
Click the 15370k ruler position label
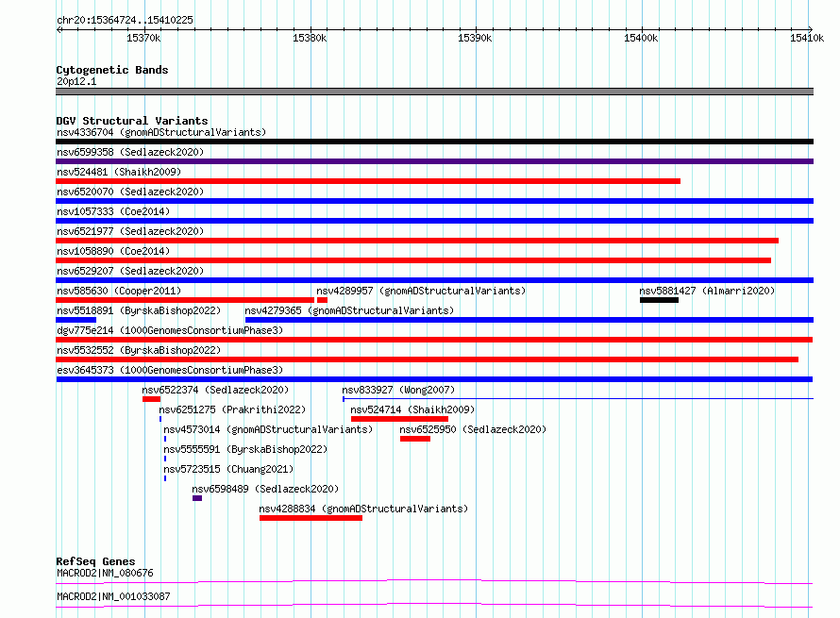point(143,38)
